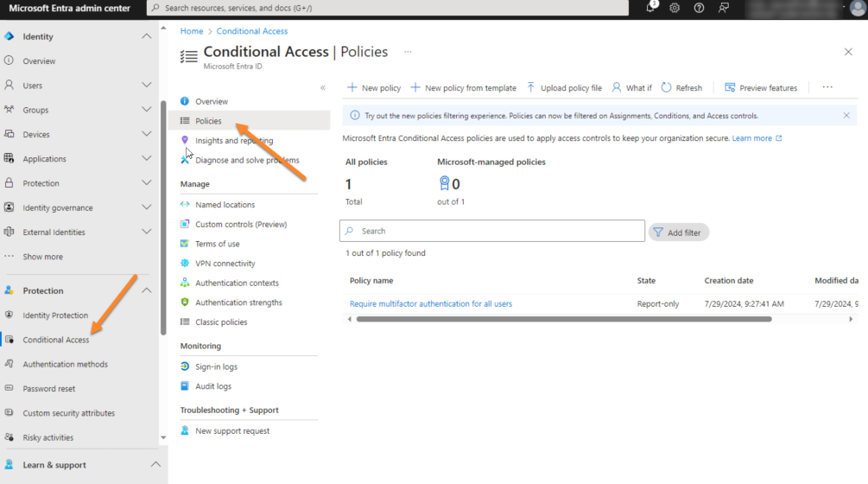The height and width of the screenshot is (484, 868).
Task: Expand the Groups menu chevron
Action: click(x=147, y=109)
